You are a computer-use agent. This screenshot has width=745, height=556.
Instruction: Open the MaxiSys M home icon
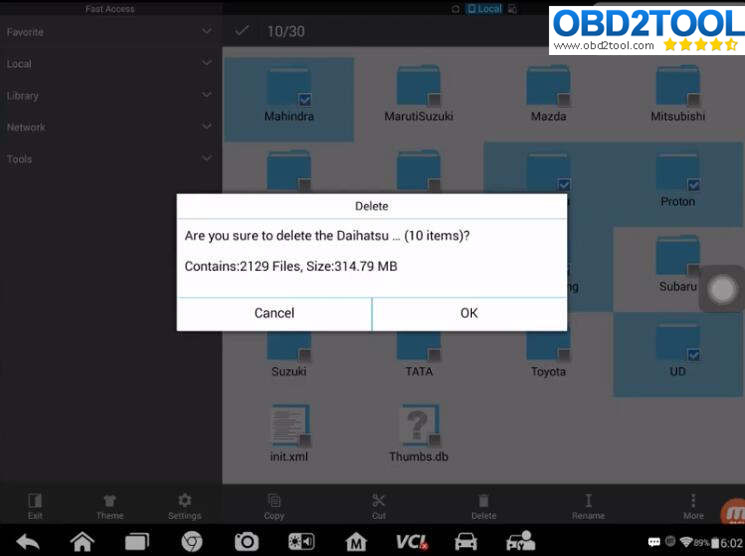coord(356,542)
